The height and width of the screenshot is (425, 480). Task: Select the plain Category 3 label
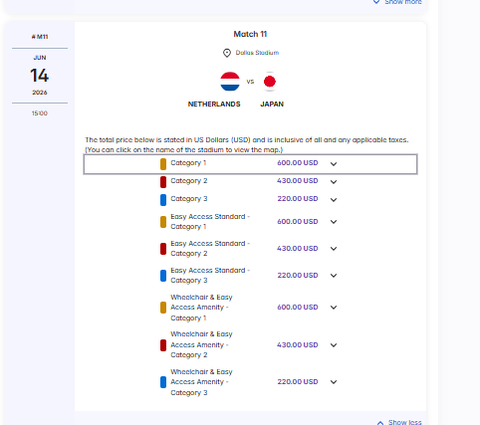point(189,199)
